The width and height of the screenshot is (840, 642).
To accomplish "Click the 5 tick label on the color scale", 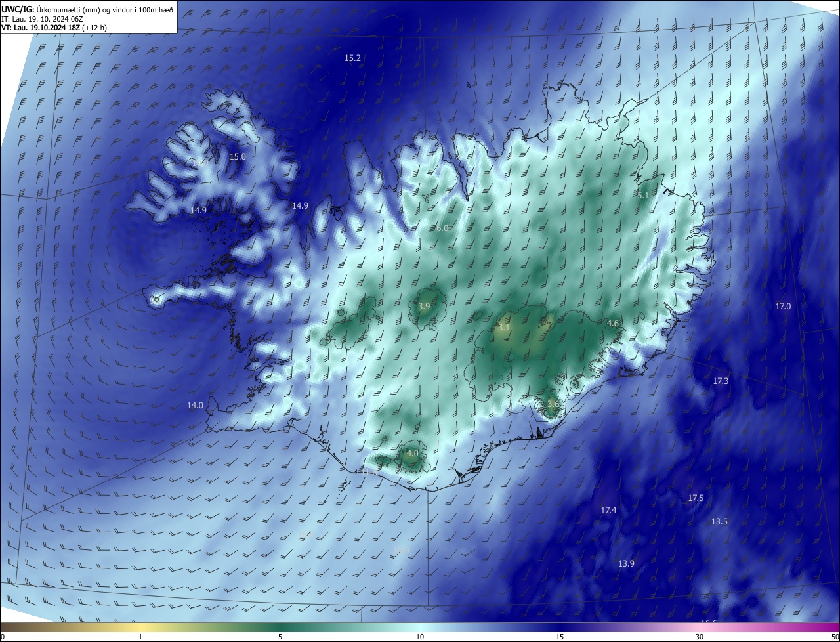I will coord(280,637).
